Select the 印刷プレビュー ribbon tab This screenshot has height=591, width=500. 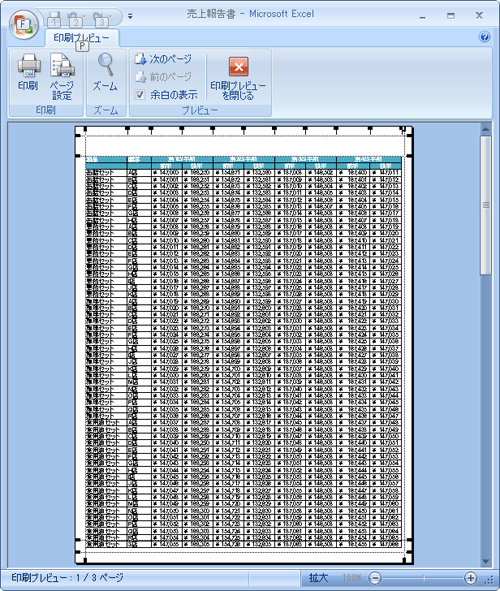(x=82, y=38)
